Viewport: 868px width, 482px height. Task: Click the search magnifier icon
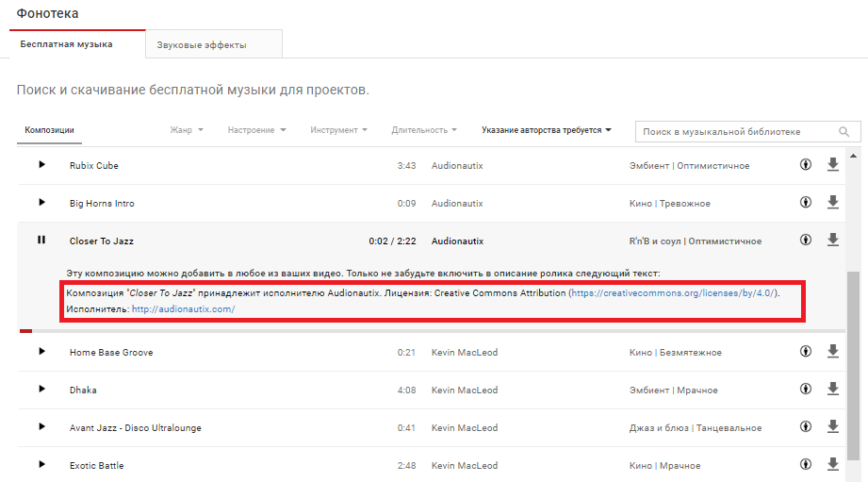(x=844, y=132)
